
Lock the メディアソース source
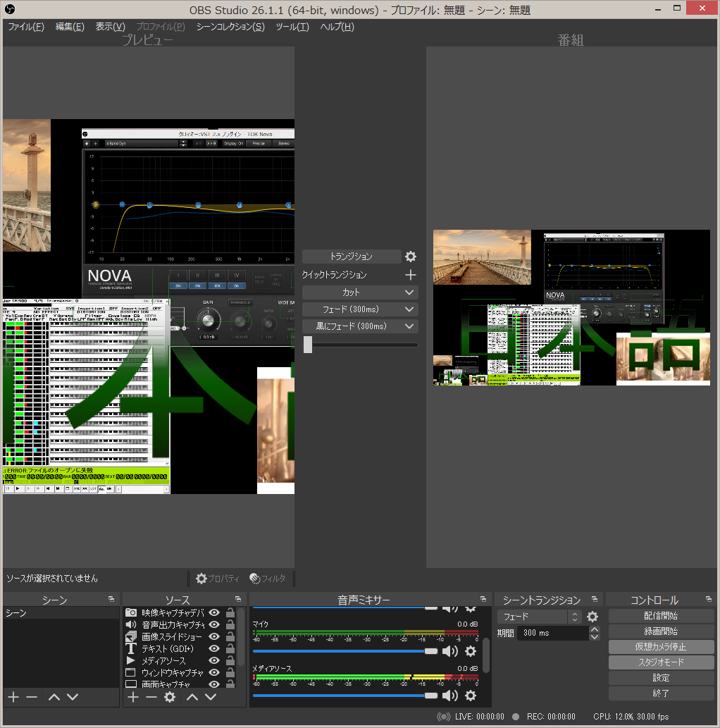coord(230,660)
